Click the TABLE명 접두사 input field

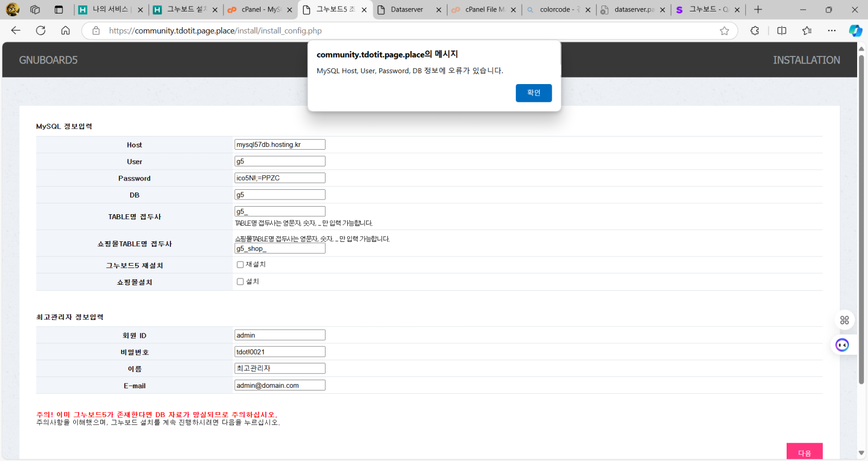click(280, 212)
